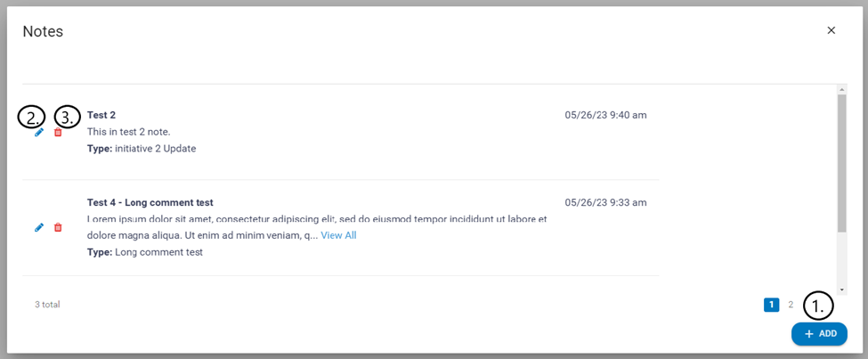Select page 1 in pagination
Screen dimensions: 868x359
pyautogui.click(x=771, y=305)
